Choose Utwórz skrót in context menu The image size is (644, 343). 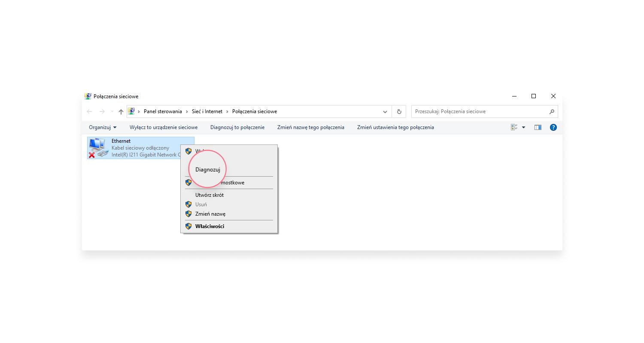coord(210,195)
